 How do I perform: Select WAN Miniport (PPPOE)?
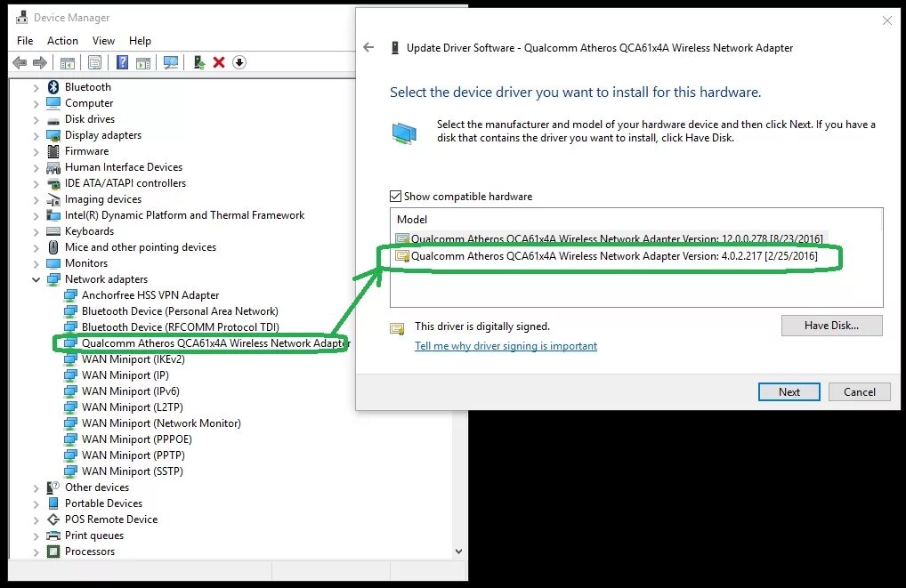127,439
